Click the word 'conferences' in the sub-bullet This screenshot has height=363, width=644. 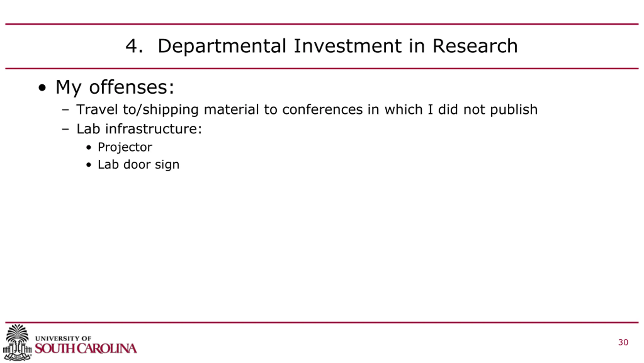point(323,110)
